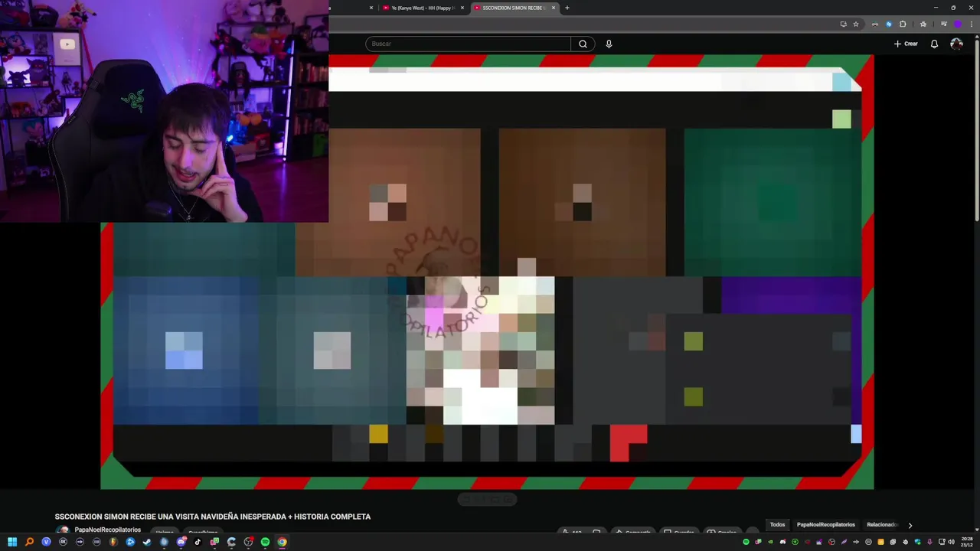Focus the Buscar search field
The image size is (980, 551).
tap(468, 44)
